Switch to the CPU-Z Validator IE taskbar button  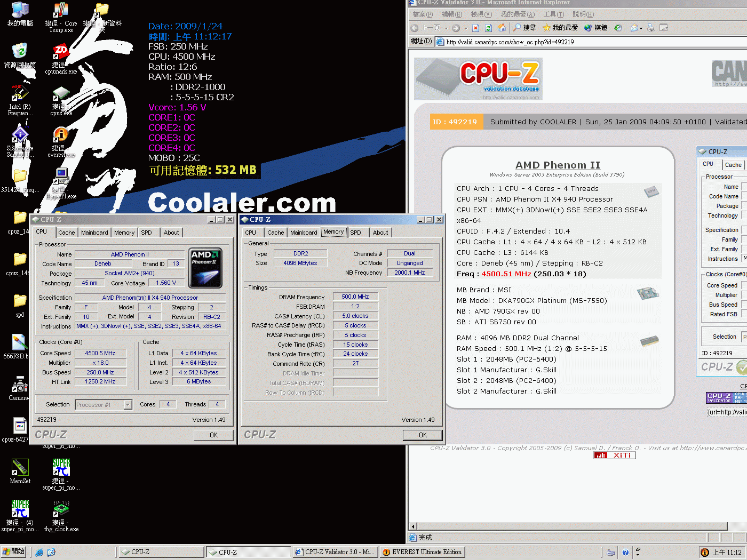[x=335, y=552]
